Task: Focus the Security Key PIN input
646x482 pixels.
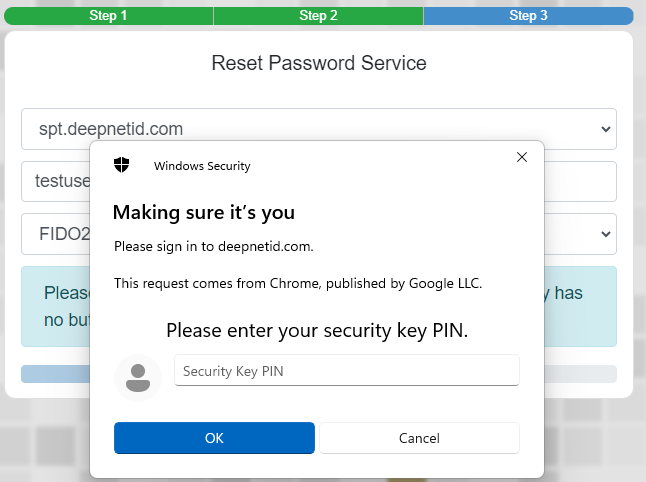Action: click(x=346, y=371)
